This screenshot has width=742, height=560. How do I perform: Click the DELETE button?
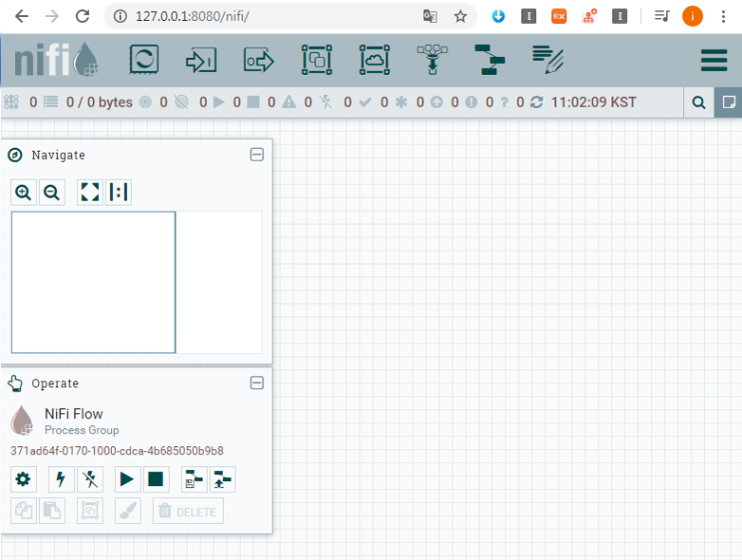point(188,511)
